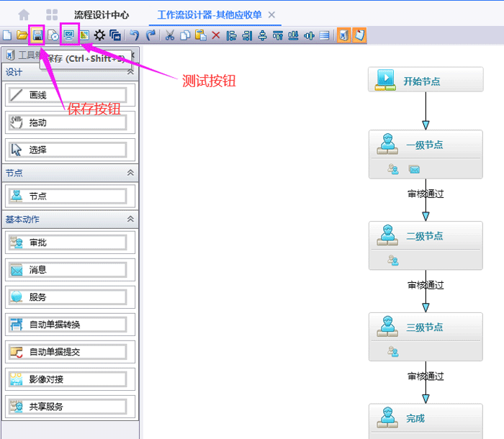Collapse the 节点 section
Screen dimensions: 504x439
click(x=130, y=173)
